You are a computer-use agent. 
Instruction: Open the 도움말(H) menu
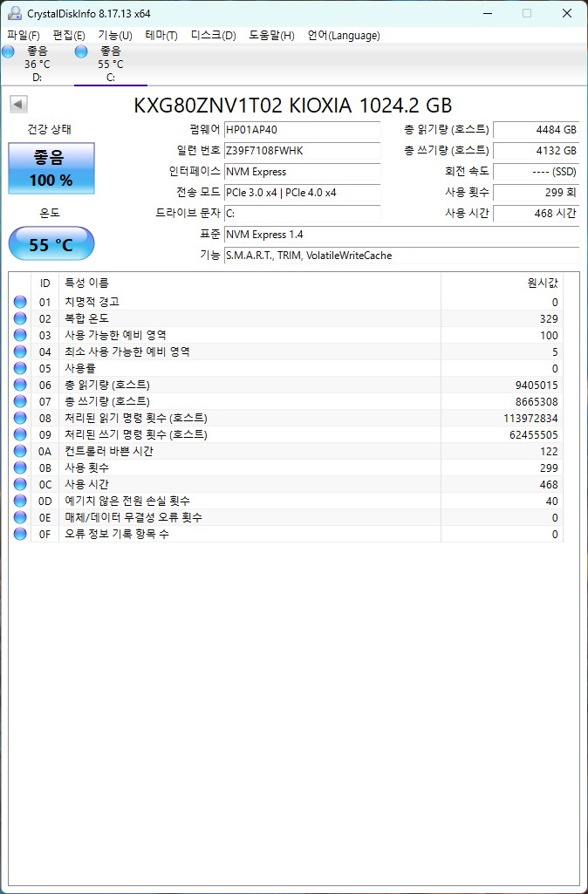click(x=271, y=36)
